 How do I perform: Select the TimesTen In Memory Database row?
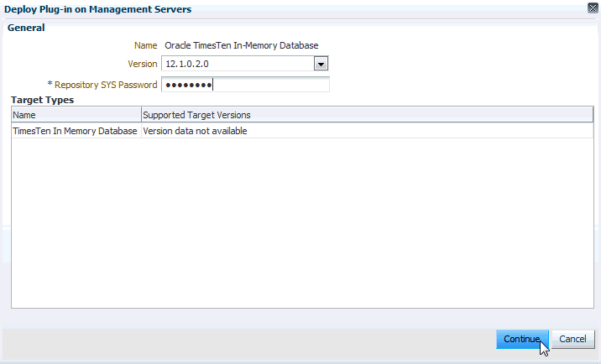tap(302, 131)
